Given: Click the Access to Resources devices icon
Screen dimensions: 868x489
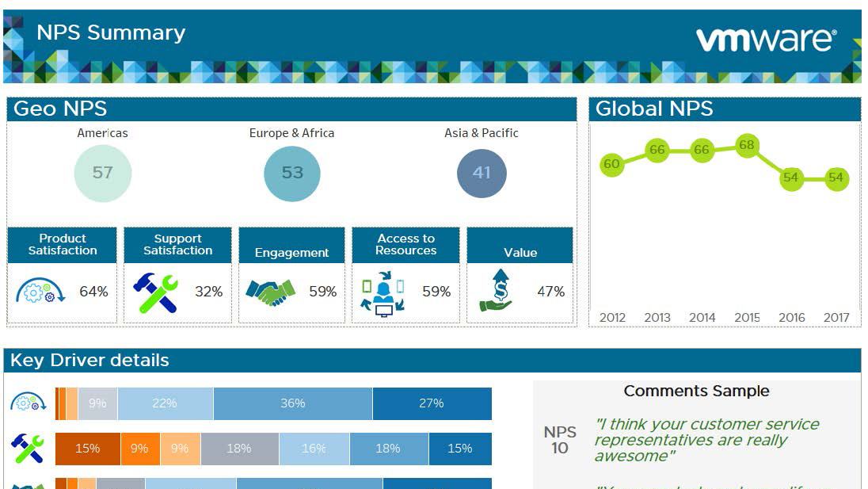Looking at the screenshot, I should [383, 293].
